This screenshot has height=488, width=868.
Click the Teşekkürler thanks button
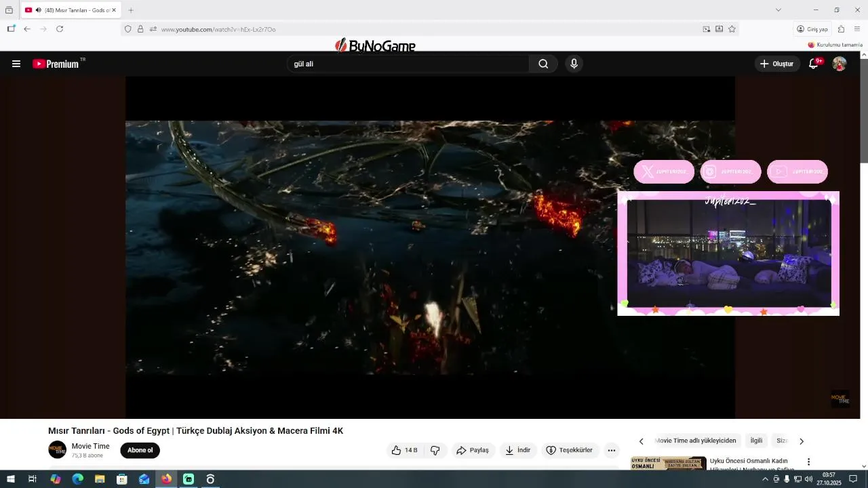pyautogui.click(x=570, y=450)
